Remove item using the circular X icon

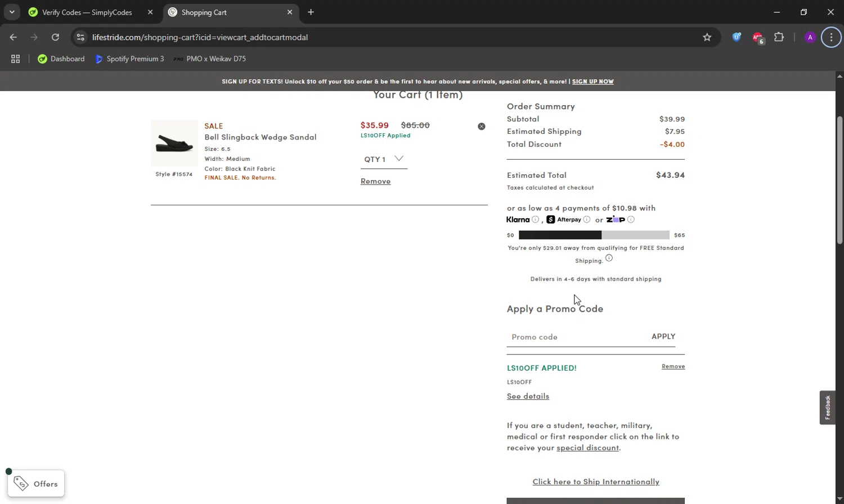(x=482, y=127)
